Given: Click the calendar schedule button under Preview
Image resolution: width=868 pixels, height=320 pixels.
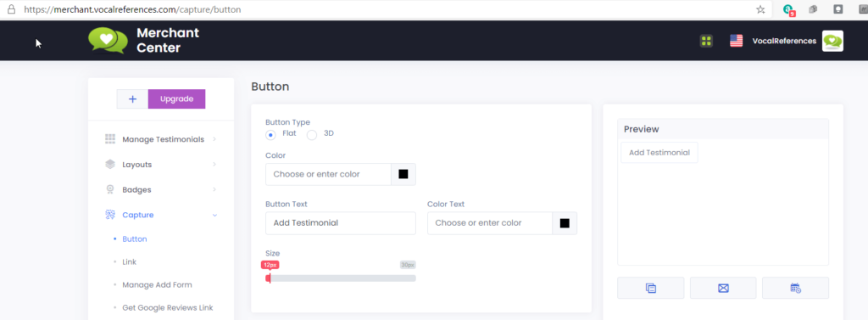Looking at the screenshot, I should [795, 288].
